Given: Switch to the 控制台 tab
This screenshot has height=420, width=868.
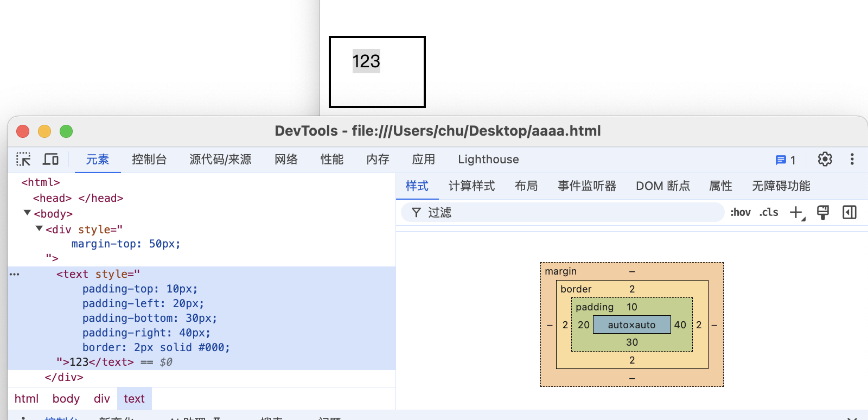Looking at the screenshot, I should [149, 160].
